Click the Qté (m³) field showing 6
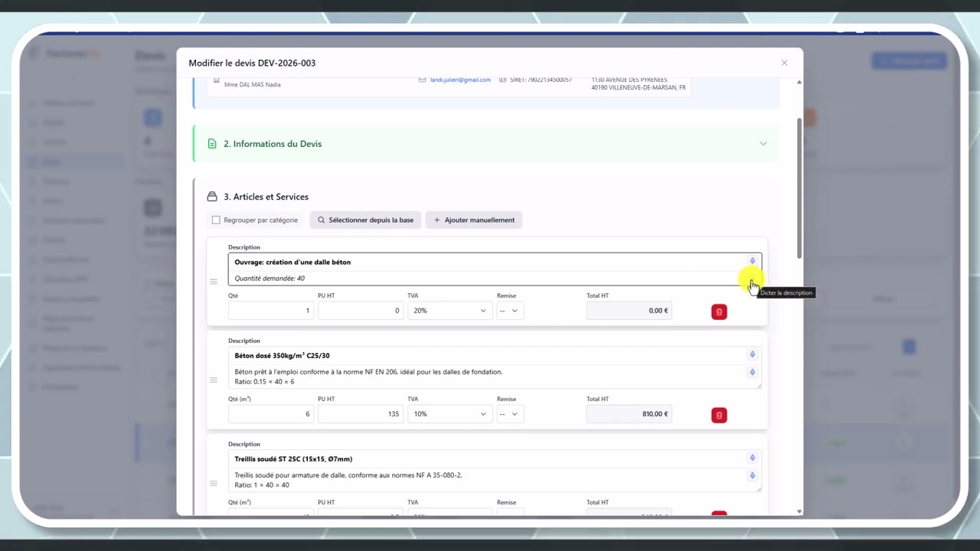 point(271,414)
